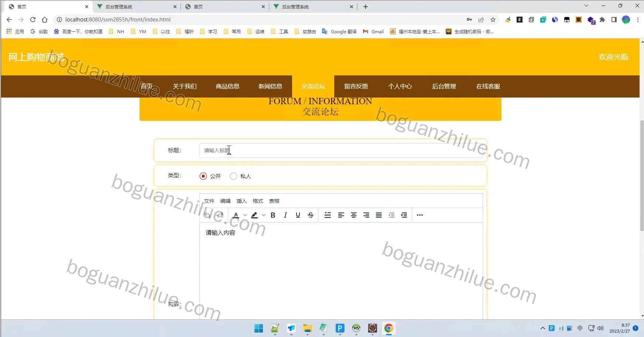Open the text color dropdown arrow
This screenshot has height=337, width=644.
click(245, 215)
